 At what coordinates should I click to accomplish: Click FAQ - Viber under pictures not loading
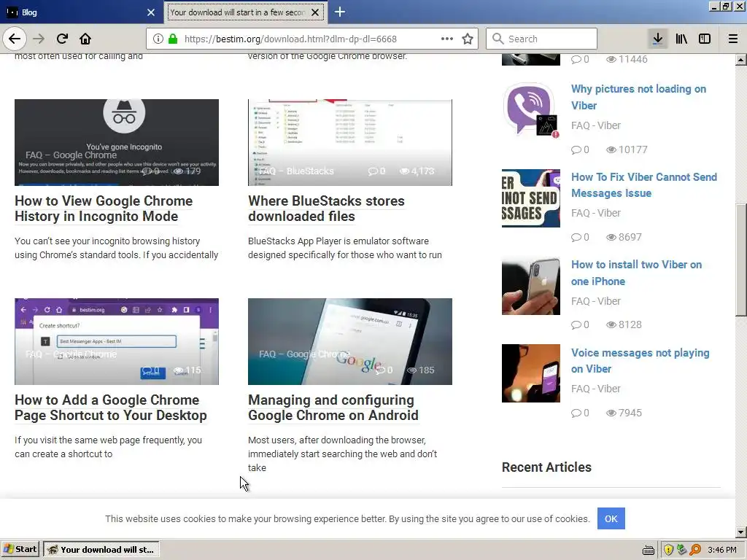(596, 125)
